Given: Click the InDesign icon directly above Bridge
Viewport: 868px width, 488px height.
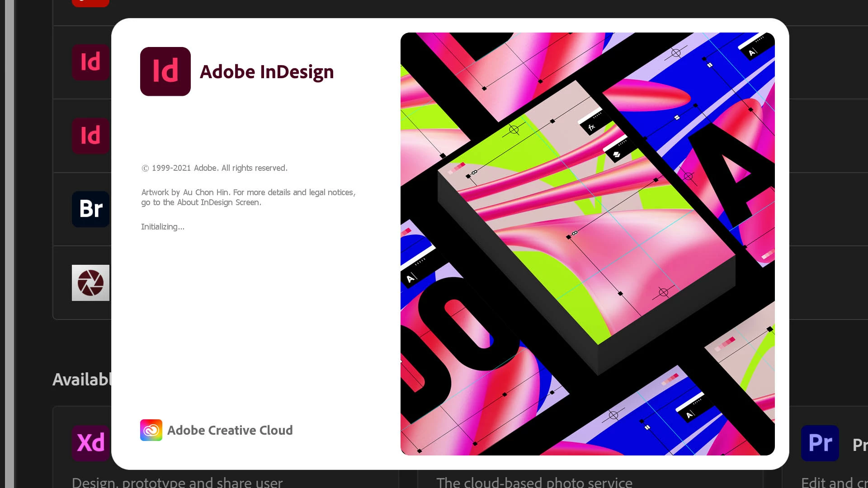Looking at the screenshot, I should 90,136.
